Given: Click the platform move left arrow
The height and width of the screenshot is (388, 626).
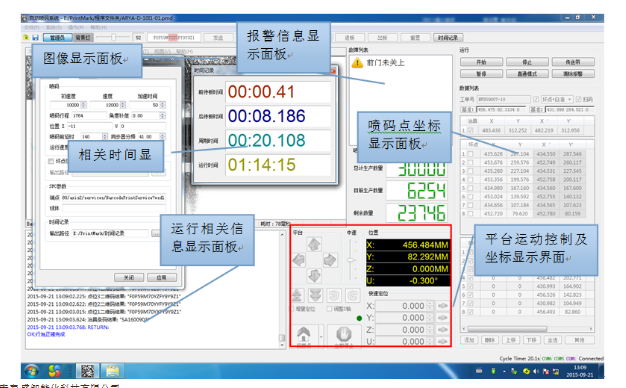Looking at the screenshot, I should (x=299, y=260).
